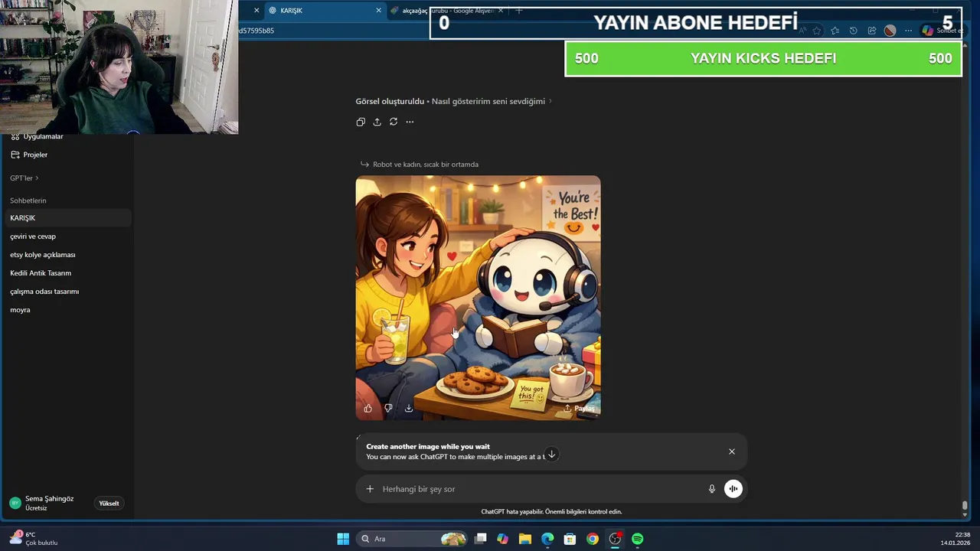980x551 pixels.
Task: Open Task View on the taskbar
Action: 481,539
